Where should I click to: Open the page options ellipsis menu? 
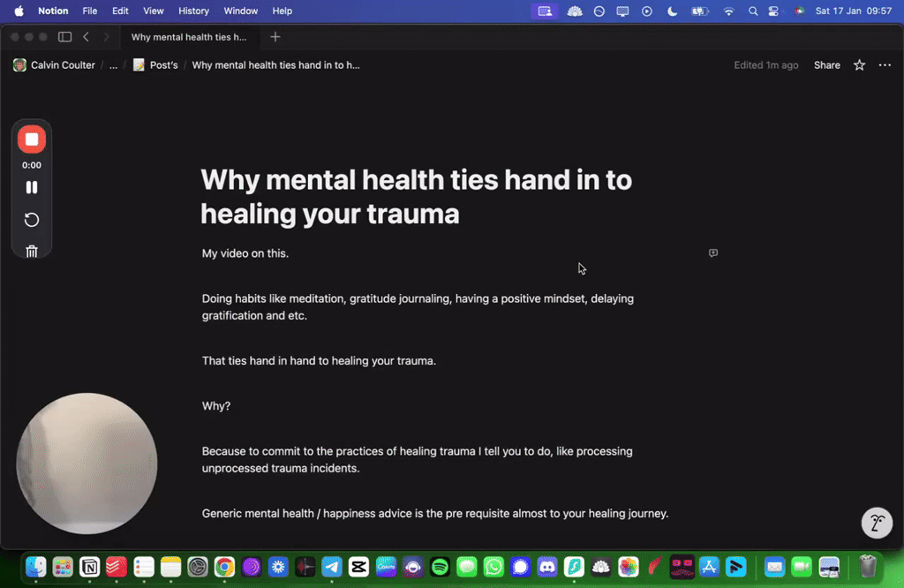(885, 64)
